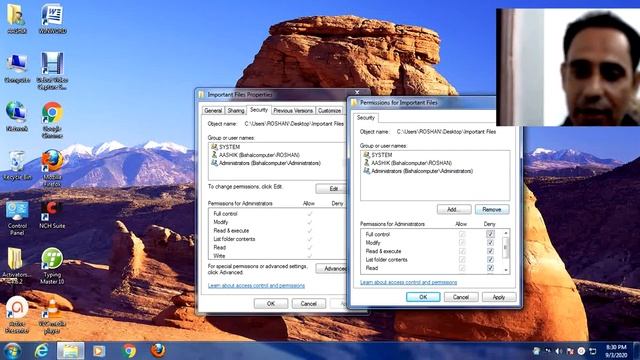Close the Important Files Properties window
Image resolution: width=640 pixels, height=360 pixels.
coord(357,93)
